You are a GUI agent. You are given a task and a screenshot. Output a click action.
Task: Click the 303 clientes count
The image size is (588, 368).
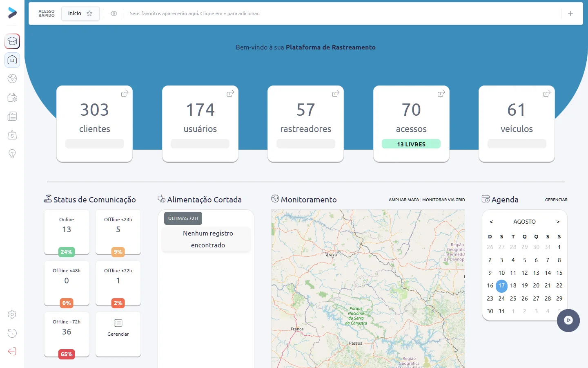(x=94, y=110)
